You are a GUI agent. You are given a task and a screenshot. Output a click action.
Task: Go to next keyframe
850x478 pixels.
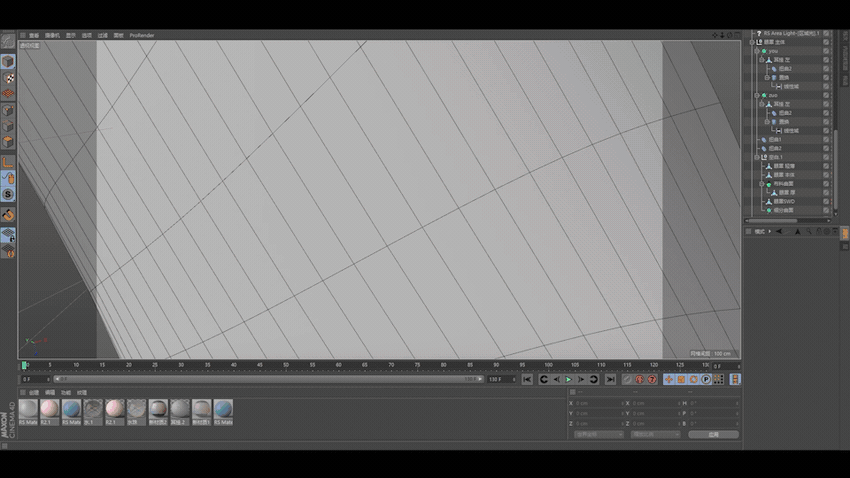coord(594,379)
